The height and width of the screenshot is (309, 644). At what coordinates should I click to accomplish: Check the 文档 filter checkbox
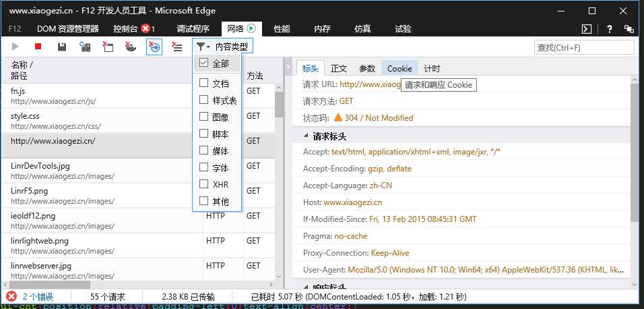pyautogui.click(x=203, y=83)
